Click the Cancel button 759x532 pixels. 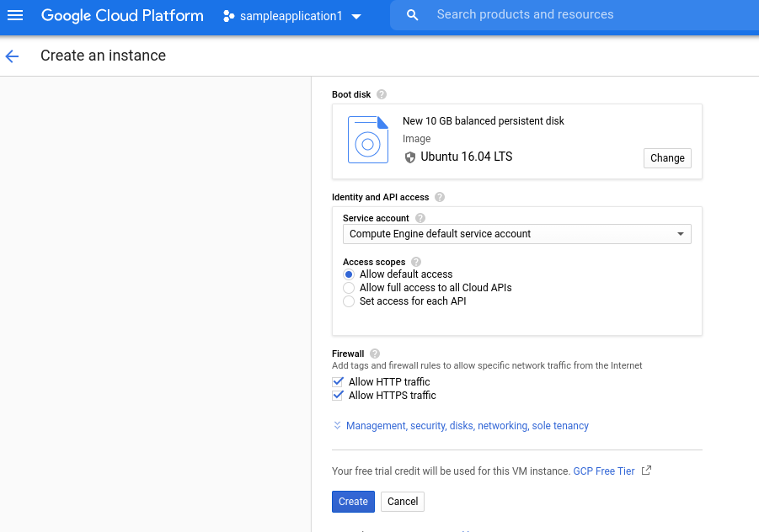coord(403,502)
